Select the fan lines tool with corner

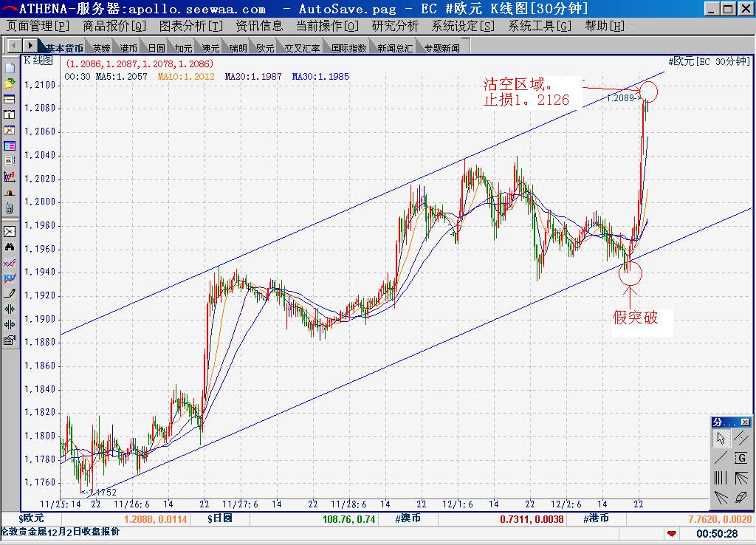pyautogui.click(x=741, y=478)
